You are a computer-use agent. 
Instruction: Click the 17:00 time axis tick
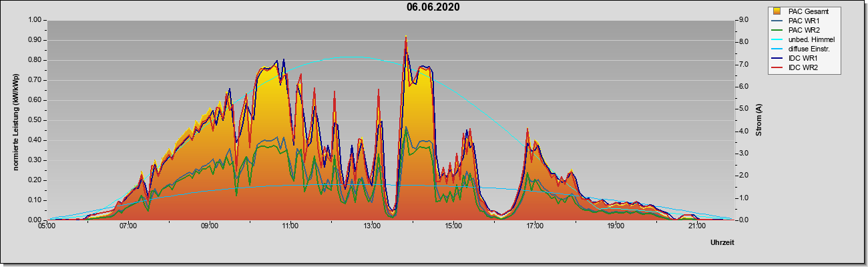pos(534,226)
